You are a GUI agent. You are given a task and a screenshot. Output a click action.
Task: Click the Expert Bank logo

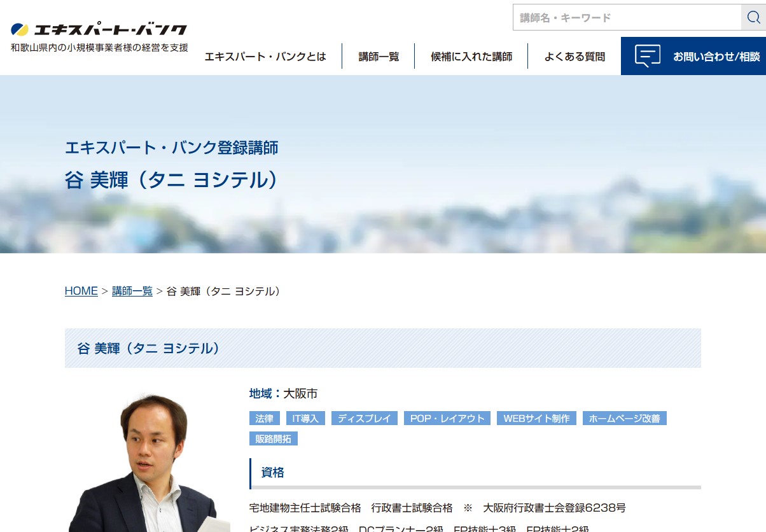tap(99, 29)
